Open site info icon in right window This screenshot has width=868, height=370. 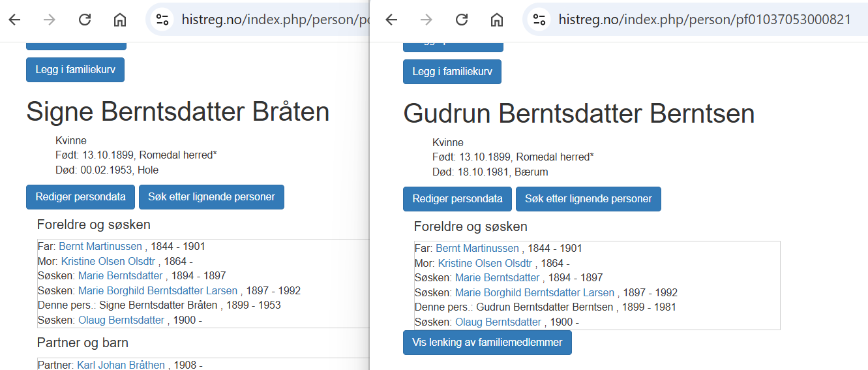(539, 20)
